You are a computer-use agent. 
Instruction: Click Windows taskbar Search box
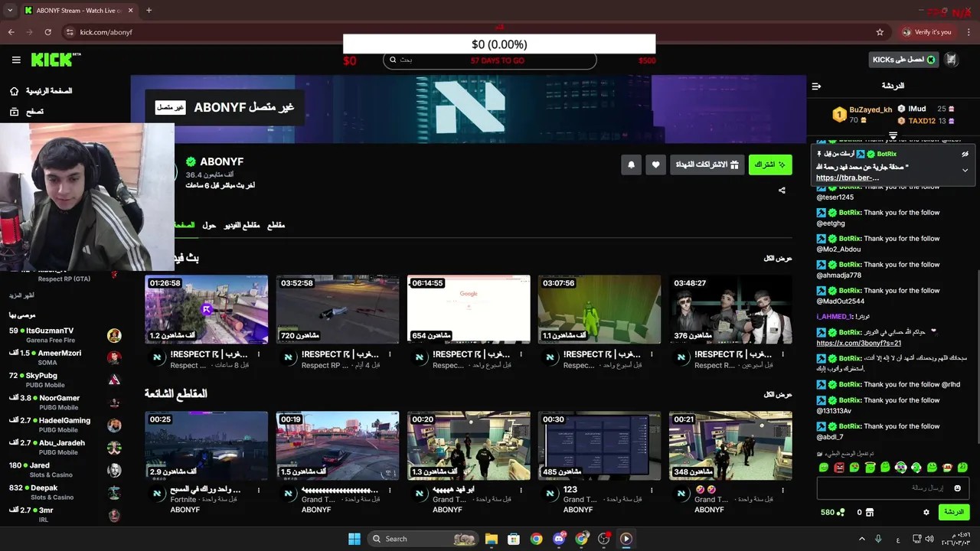pos(423,539)
